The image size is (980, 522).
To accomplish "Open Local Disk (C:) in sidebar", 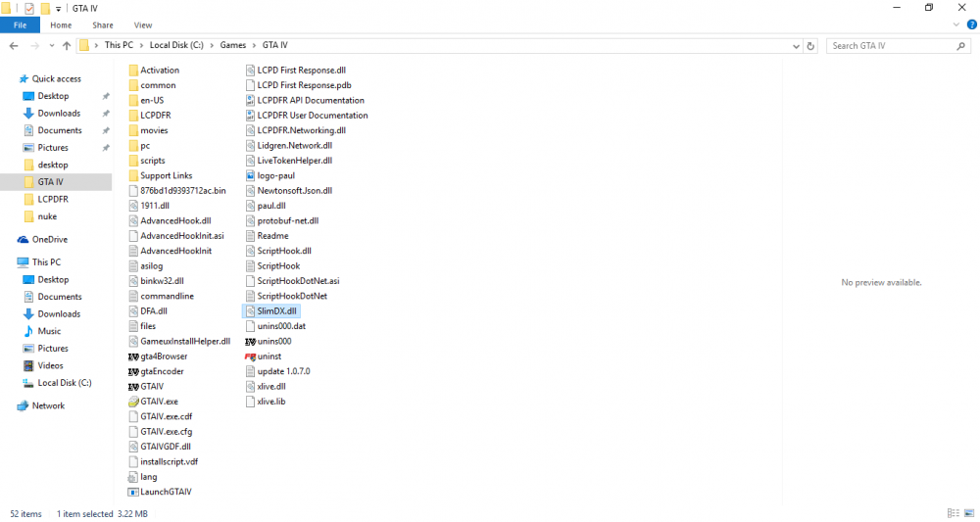I will tap(65, 383).
